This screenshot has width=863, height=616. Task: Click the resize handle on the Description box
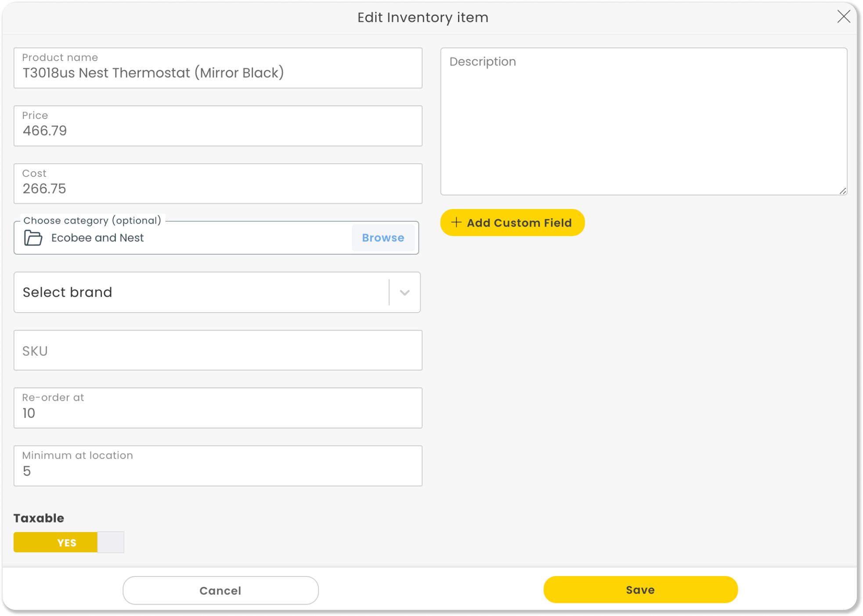pyautogui.click(x=842, y=191)
